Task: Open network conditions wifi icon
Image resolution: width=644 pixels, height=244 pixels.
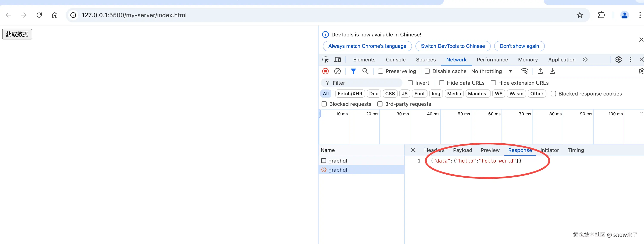Action: (x=524, y=71)
